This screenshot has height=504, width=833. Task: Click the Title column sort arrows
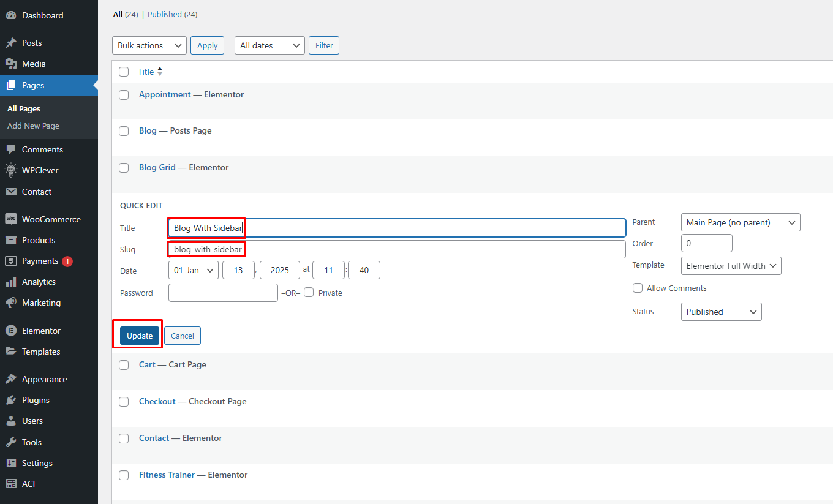click(160, 72)
